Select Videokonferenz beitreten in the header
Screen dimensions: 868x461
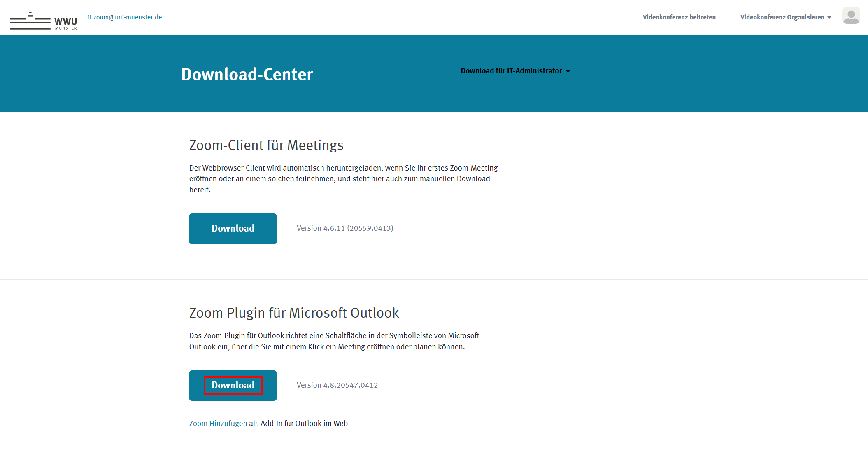[x=679, y=17]
